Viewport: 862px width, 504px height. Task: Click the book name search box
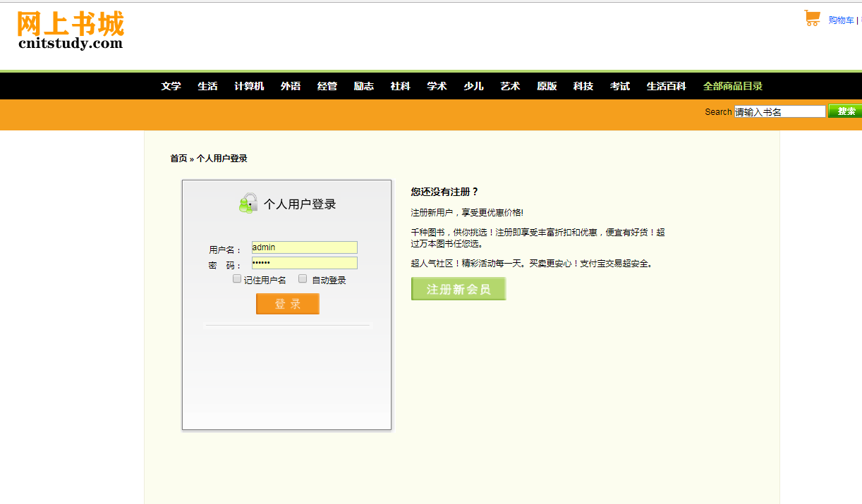779,111
